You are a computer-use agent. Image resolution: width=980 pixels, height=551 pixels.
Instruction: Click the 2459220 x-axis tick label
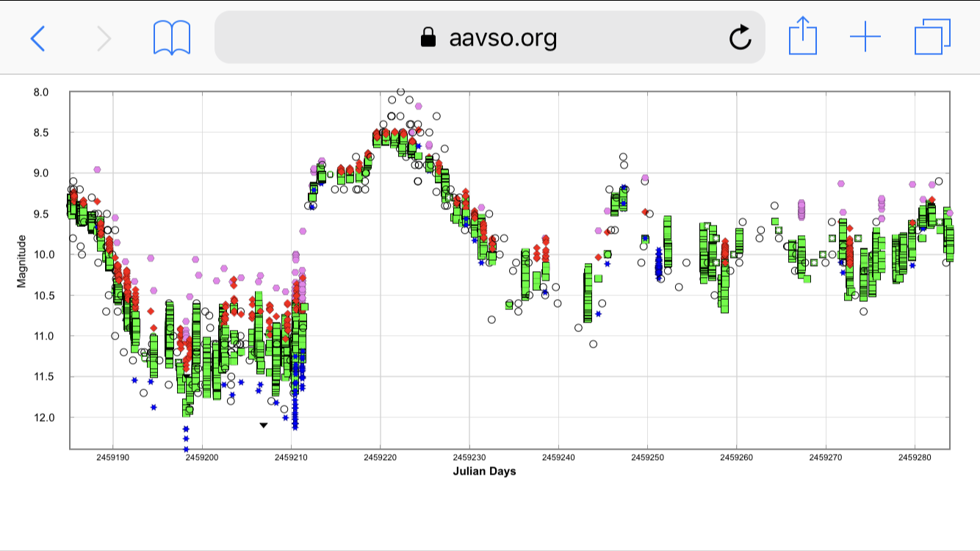[380, 458]
